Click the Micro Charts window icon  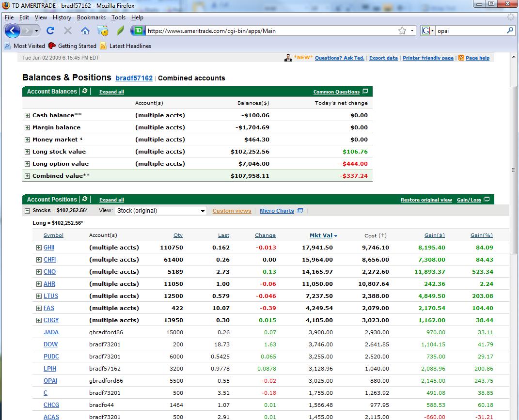tap(300, 211)
